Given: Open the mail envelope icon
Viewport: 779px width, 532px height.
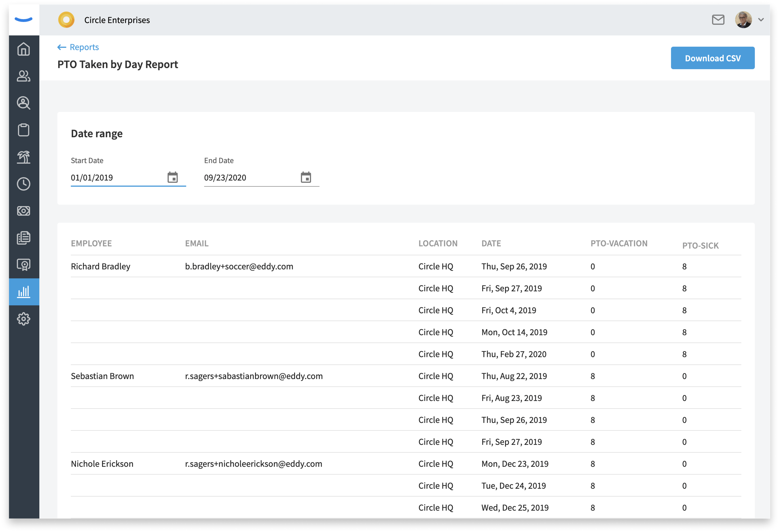Looking at the screenshot, I should [x=718, y=20].
